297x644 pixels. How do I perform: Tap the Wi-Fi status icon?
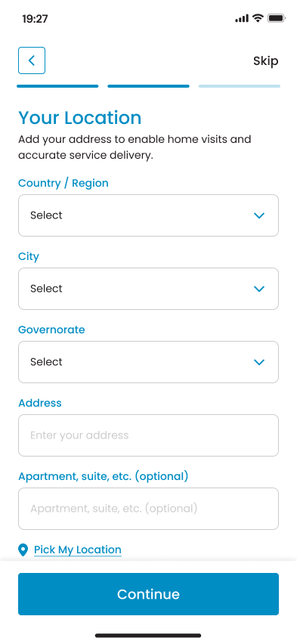click(258, 18)
